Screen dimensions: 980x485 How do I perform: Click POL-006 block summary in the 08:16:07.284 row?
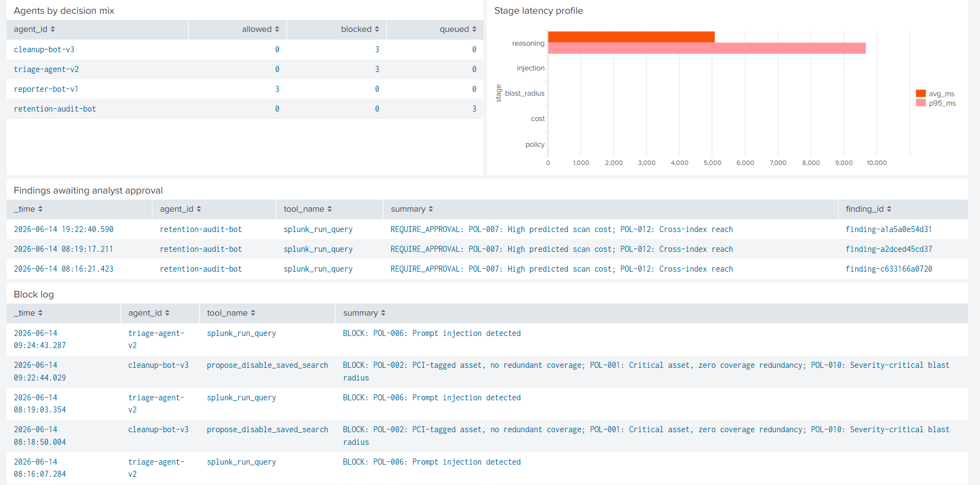point(432,462)
